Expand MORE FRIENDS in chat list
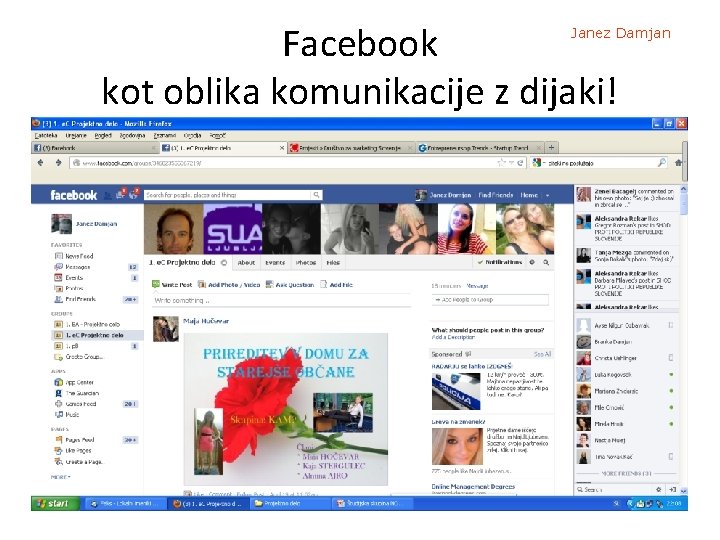 coord(626,473)
